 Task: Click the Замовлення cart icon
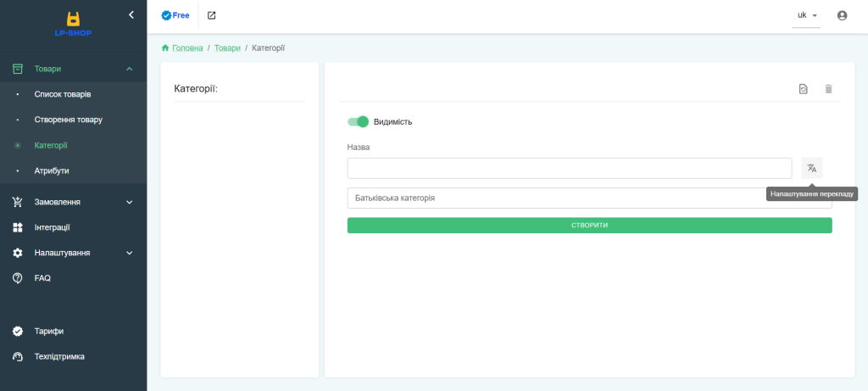pos(18,202)
